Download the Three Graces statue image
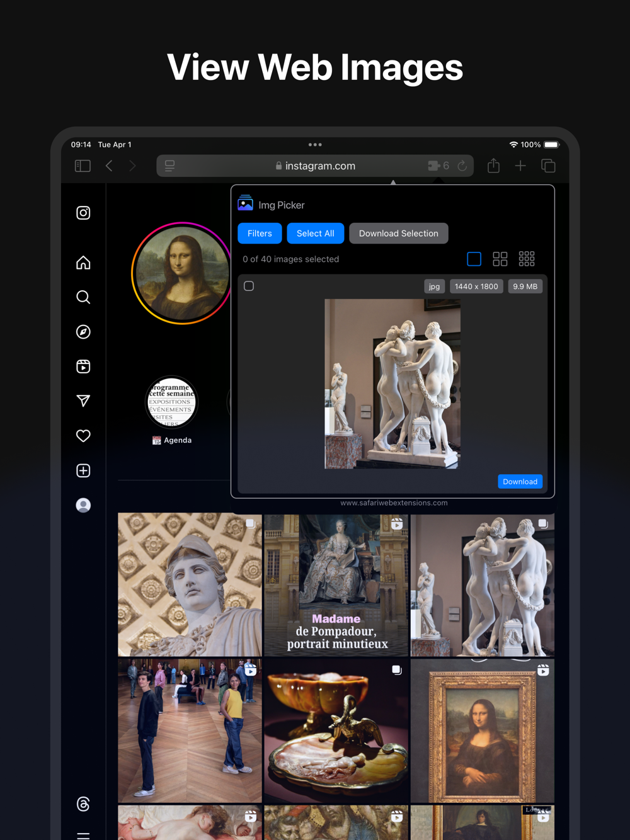Image resolution: width=630 pixels, height=840 pixels. 520,482
